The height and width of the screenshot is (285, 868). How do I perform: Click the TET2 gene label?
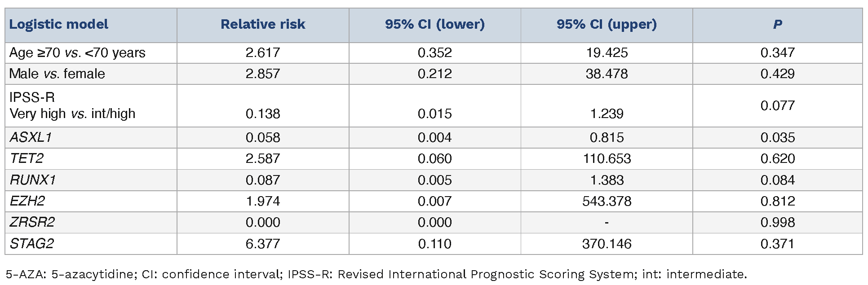[27, 158]
